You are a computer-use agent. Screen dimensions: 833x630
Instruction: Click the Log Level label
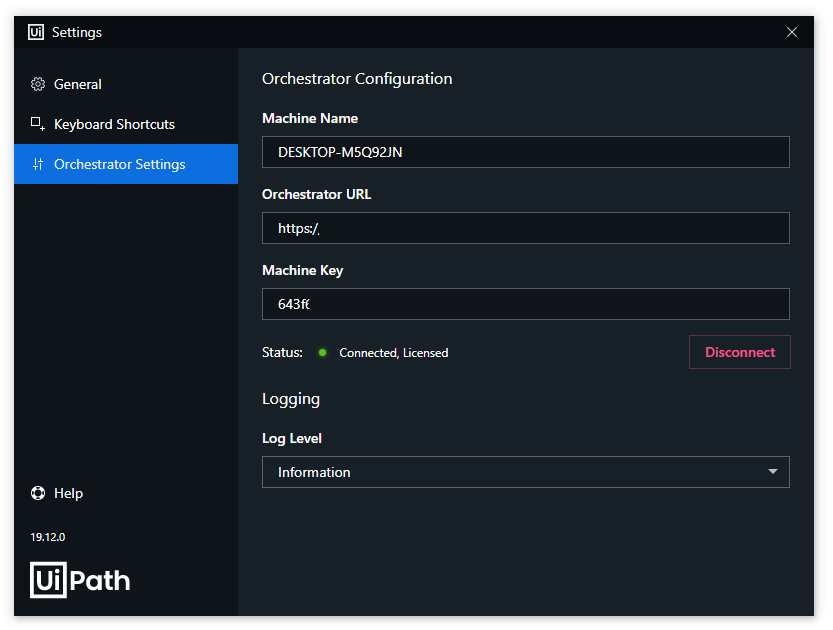click(x=292, y=438)
